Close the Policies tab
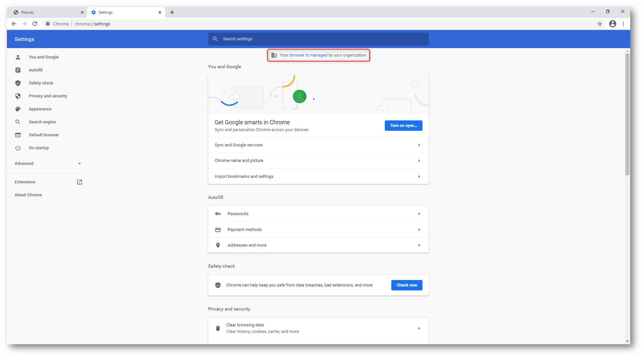The width and height of the screenshot is (644, 358). pyautogui.click(x=82, y=12)
